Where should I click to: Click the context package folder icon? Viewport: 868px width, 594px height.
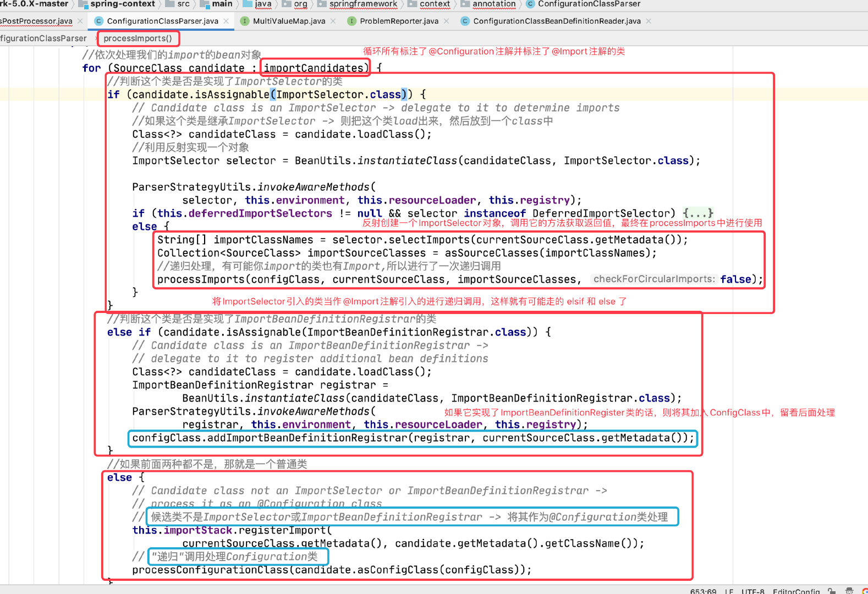point(412,4)
